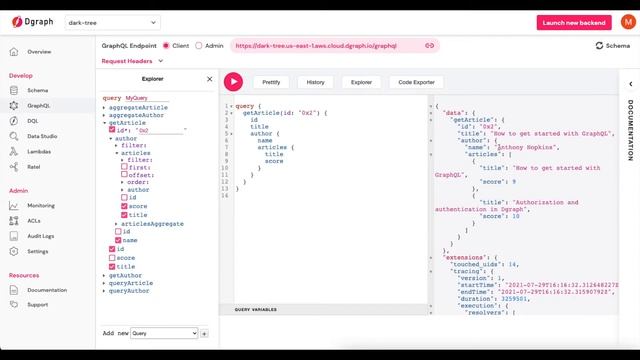The height and width of the screenshot is (360, 640).
Task: Copy endpoint URL with link icon
Action: (x=429, y=46)
